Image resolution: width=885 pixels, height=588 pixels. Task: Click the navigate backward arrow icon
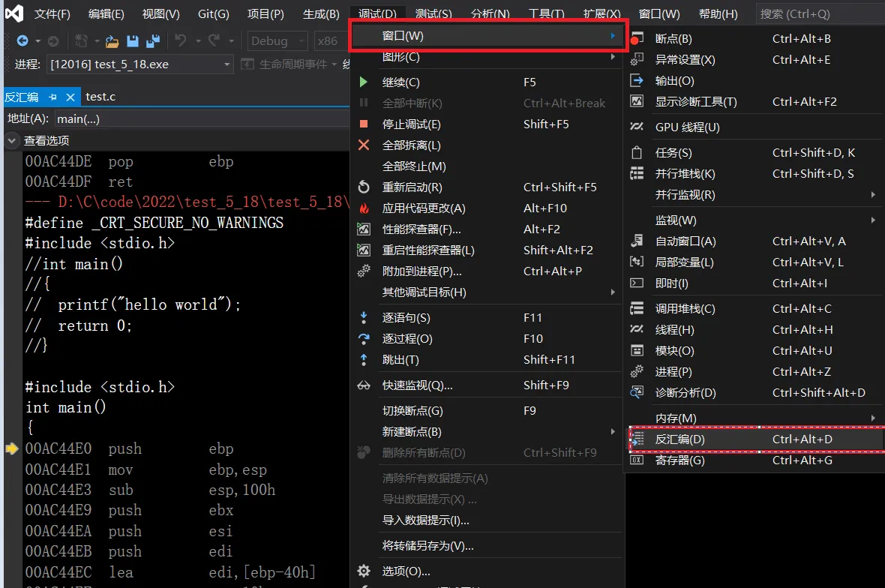[x=22, y=40]
